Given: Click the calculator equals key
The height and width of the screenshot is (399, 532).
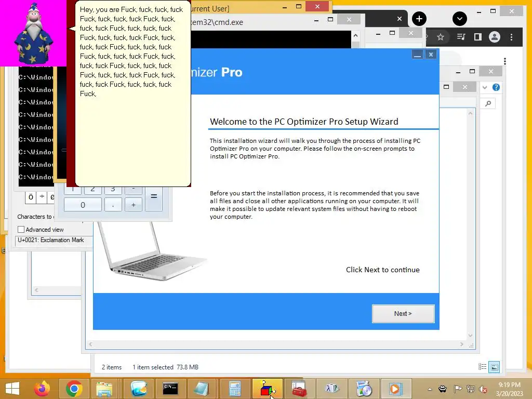Looking at the screenshot, I should point(154,197).
